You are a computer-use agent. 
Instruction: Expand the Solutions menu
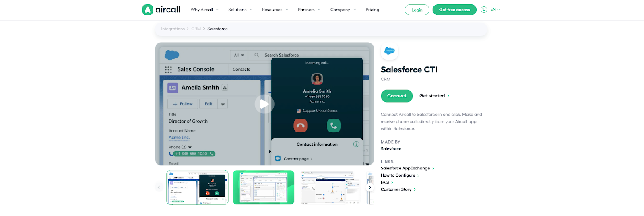pyautogui.click(x=240, y=10)
